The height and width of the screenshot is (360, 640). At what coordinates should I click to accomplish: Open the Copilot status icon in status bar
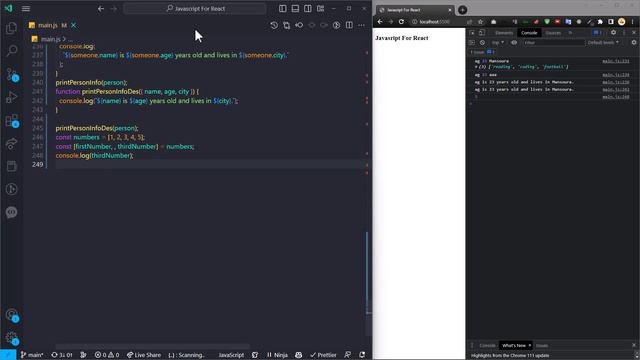tap(298, 355)
